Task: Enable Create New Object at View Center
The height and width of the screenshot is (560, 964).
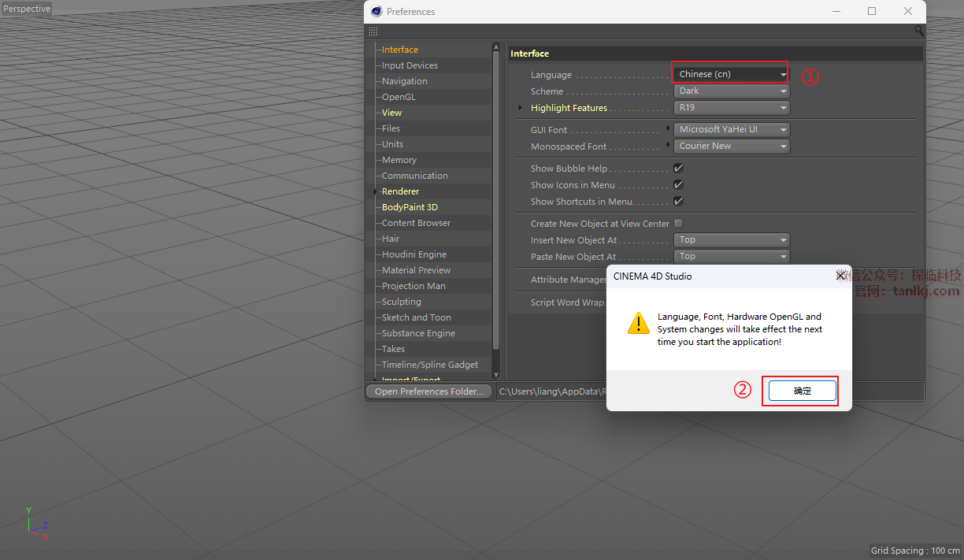Action: click(x=678, y=224)
